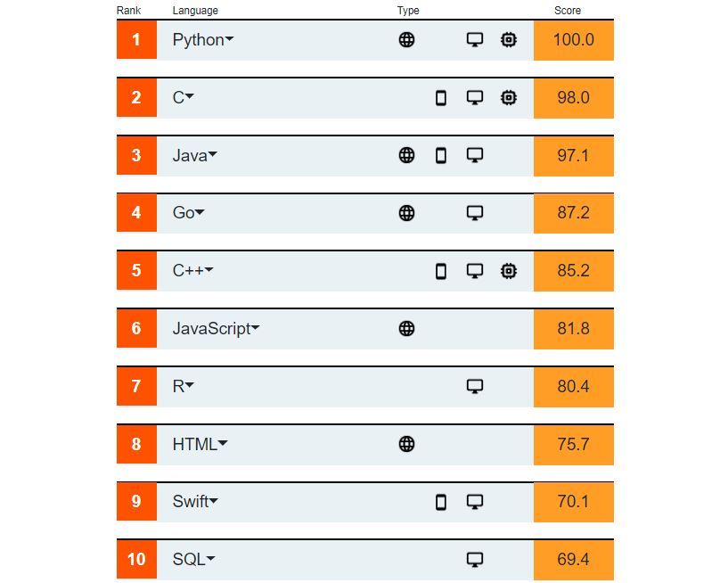
Task: Click the 98.0 score cell for C
Action: point(573,98)
